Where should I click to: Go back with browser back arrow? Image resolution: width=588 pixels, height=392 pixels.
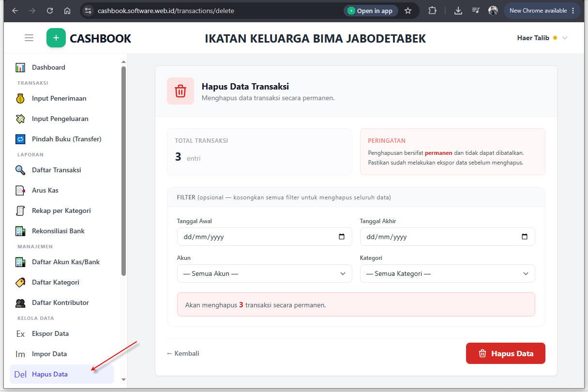tap(15, 11)
